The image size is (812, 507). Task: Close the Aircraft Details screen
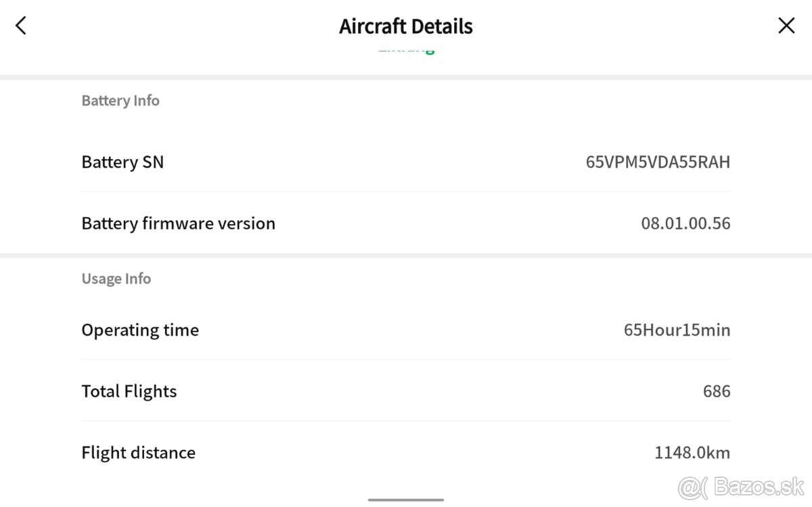pos(786,25)
